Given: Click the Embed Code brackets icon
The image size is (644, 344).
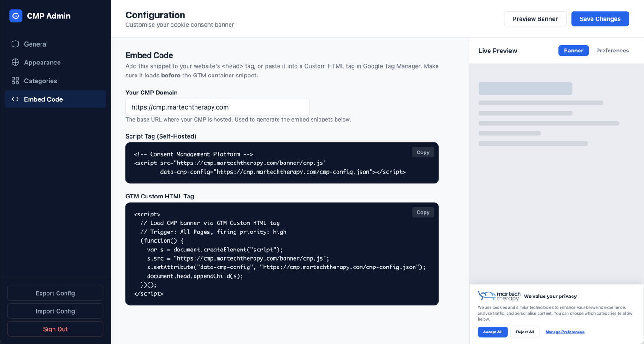Looking at the screenshot, I should click(15, 99).
